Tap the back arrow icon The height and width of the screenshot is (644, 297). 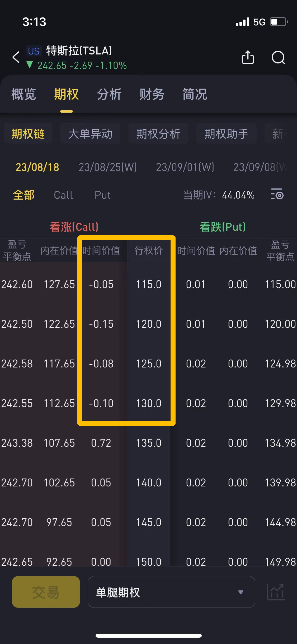[16, 57]
